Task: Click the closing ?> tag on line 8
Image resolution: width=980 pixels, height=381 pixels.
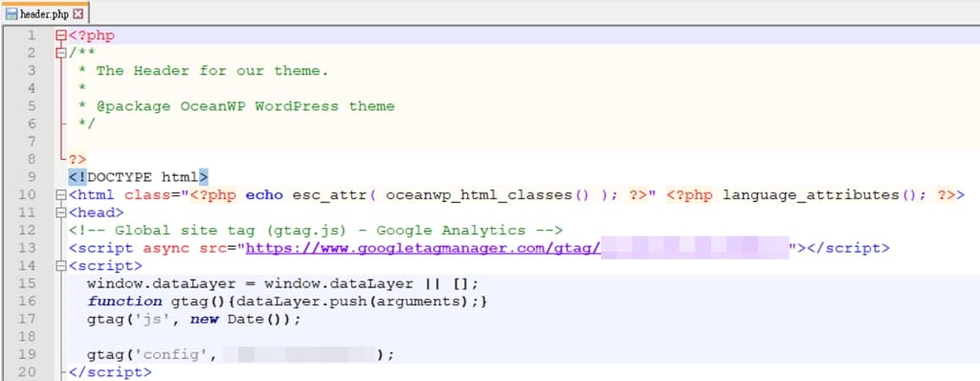Action: pos(78,160)
